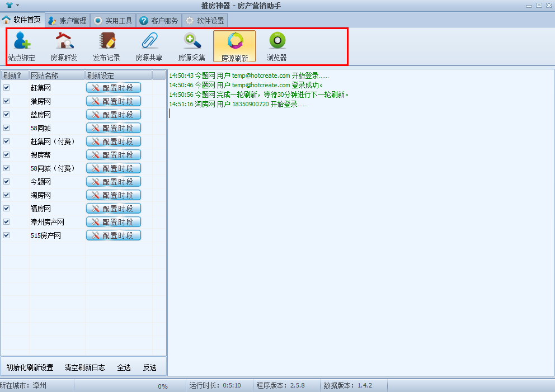Click log line 今题网 登录成功
Screen dimensions: 555x392
246,85
